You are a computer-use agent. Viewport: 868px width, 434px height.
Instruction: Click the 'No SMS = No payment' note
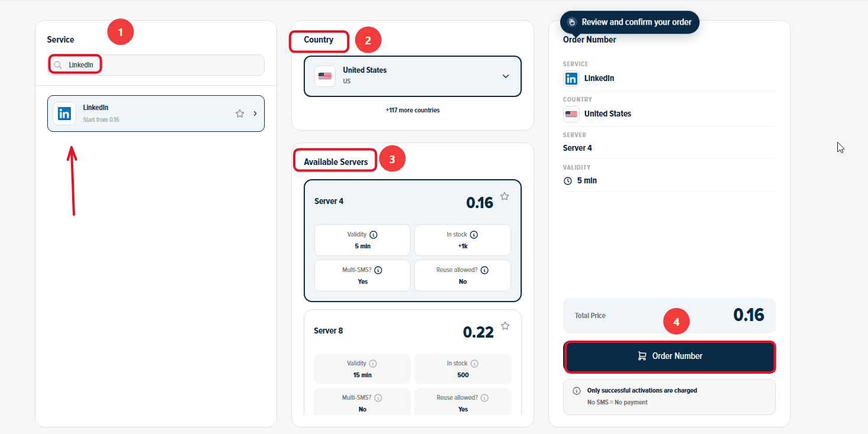pos(617,402)
